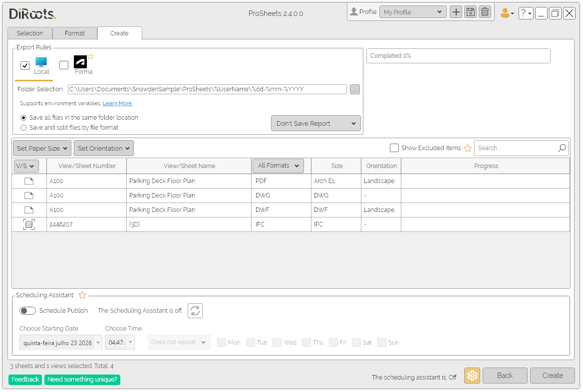This screenshot has height=392, width=583.
Task: Open the orange gear settings button
Action: pyautogui.click(x=472, y=376)
